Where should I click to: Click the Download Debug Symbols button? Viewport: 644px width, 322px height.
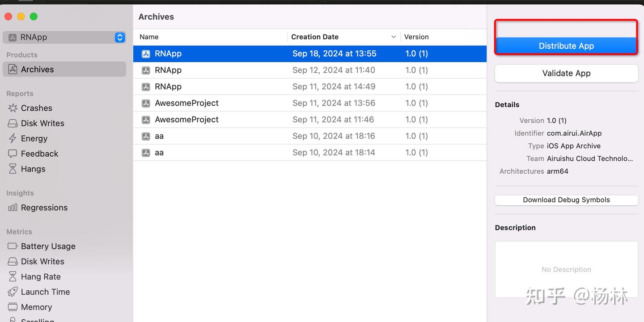pyautogui.click(x=566, y=200)
